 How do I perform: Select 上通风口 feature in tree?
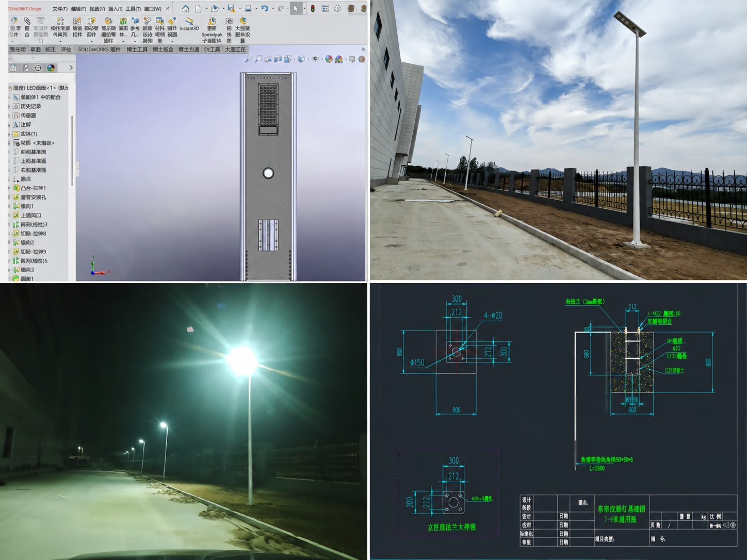(x=26, y=216)
